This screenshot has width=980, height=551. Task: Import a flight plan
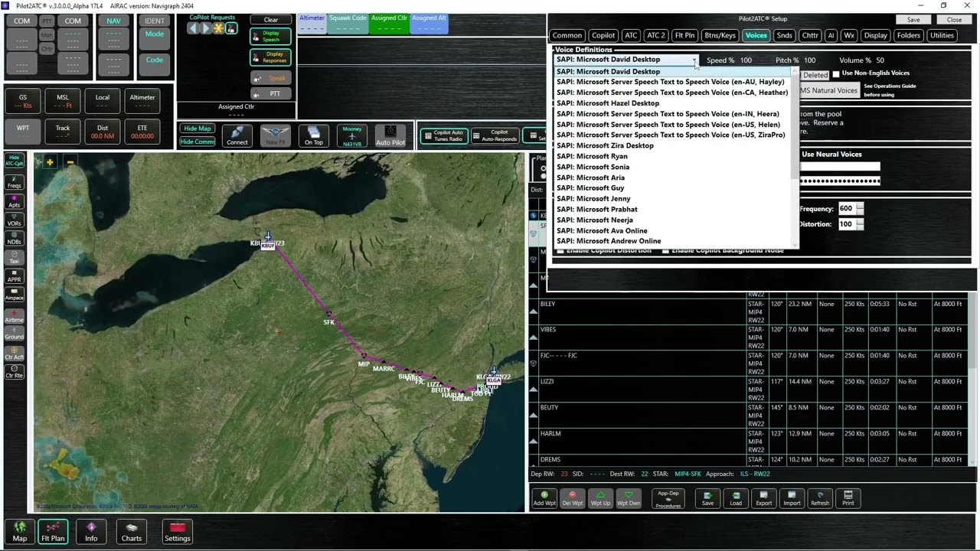tap(792, 498)
